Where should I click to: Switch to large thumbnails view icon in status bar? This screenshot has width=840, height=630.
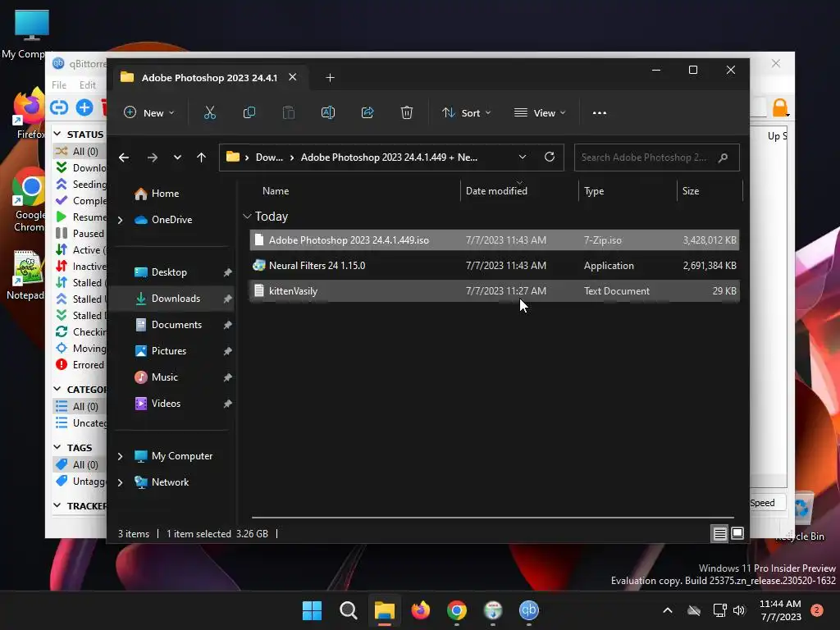coord(737,533)
